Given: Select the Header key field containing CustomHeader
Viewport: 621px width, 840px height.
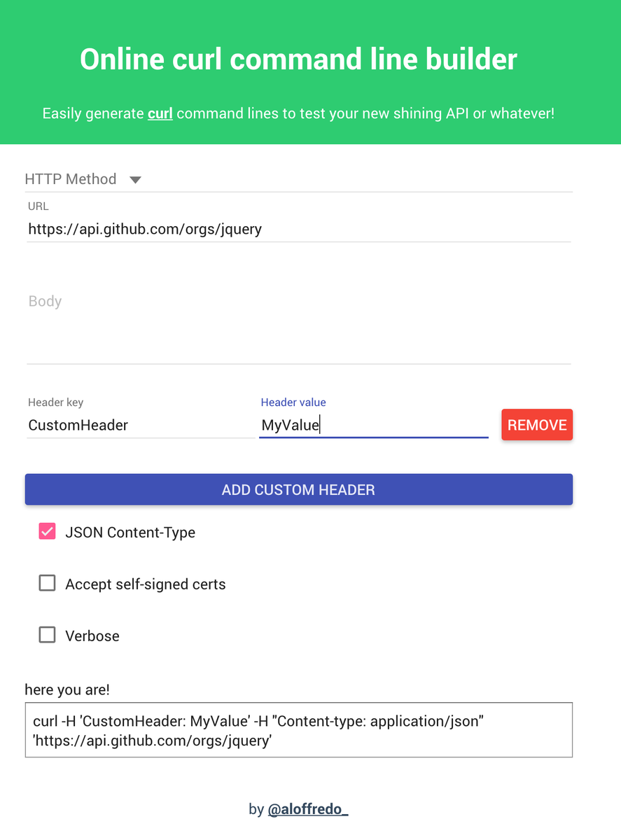Looking at the screenshot, I should (140, 425).
